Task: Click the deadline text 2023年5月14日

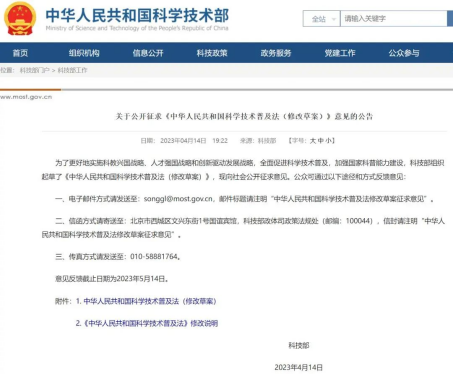Action: point(140,279)
